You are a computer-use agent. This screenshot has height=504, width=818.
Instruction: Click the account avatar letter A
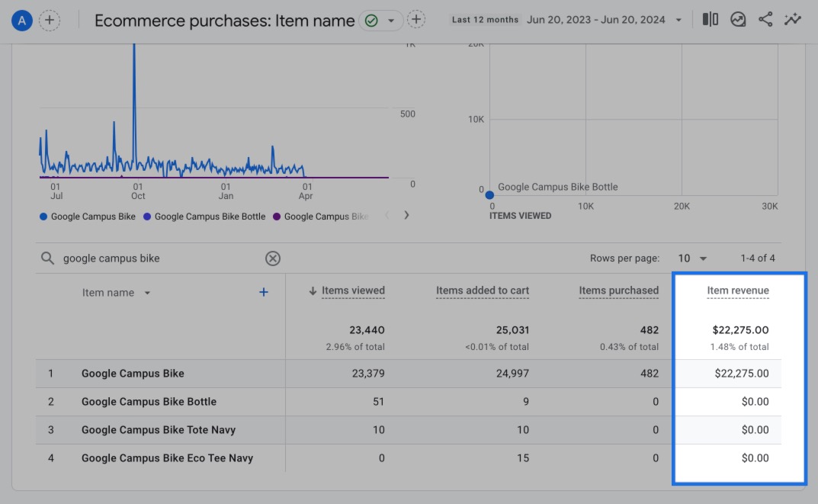click(x=22, y=21)
